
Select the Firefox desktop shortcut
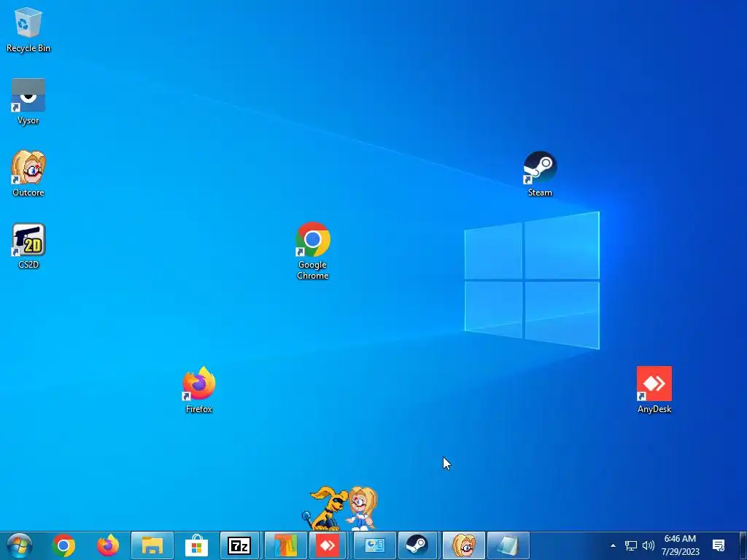coord(198,390)
